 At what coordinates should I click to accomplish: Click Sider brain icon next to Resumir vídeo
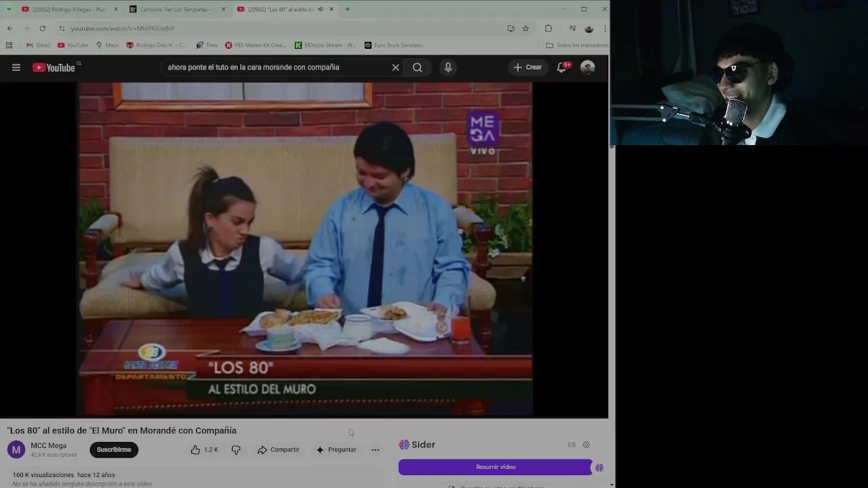coord(599,467)
